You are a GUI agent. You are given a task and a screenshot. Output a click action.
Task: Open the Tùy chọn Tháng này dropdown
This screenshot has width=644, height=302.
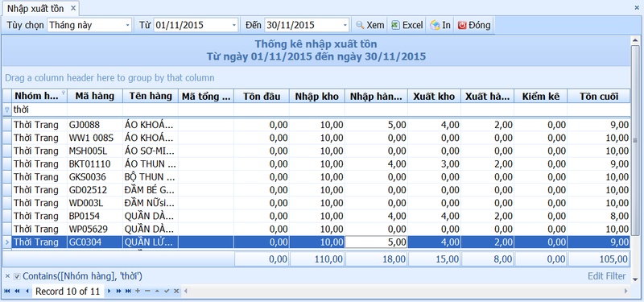(127, 25)
